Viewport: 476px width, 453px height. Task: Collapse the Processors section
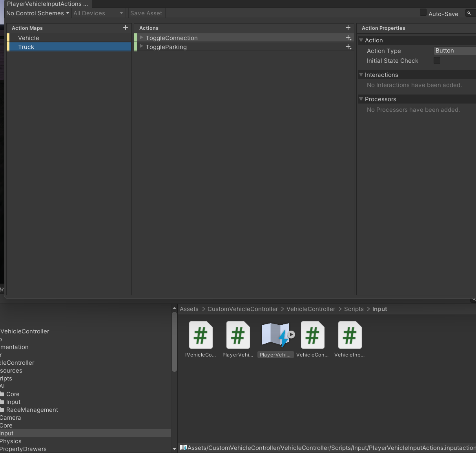(x=361, y=99)
